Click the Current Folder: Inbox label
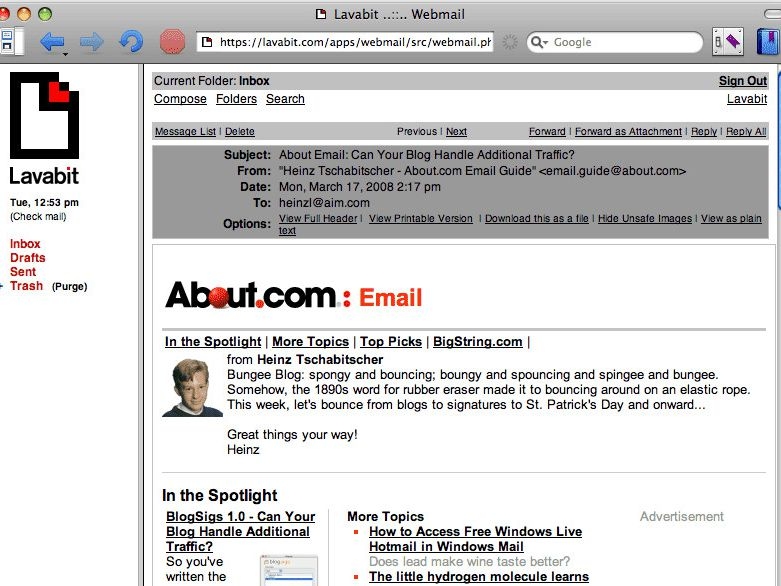 point(212,81)
